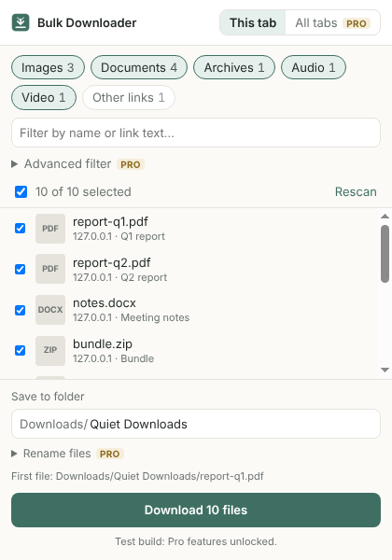Expand the Rename files section

[x=68, y=454]
